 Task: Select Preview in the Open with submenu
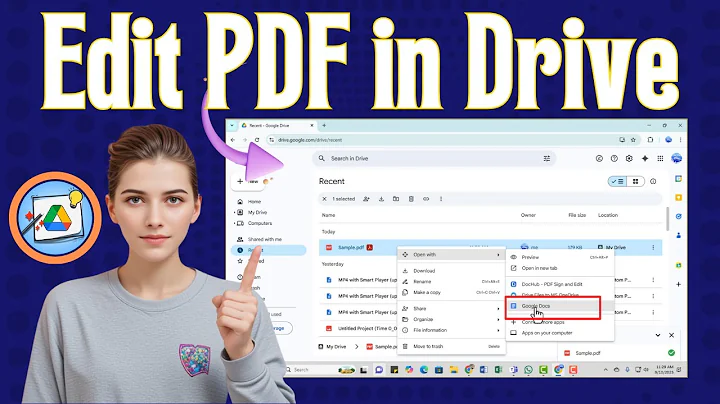[x=560, y=257]
